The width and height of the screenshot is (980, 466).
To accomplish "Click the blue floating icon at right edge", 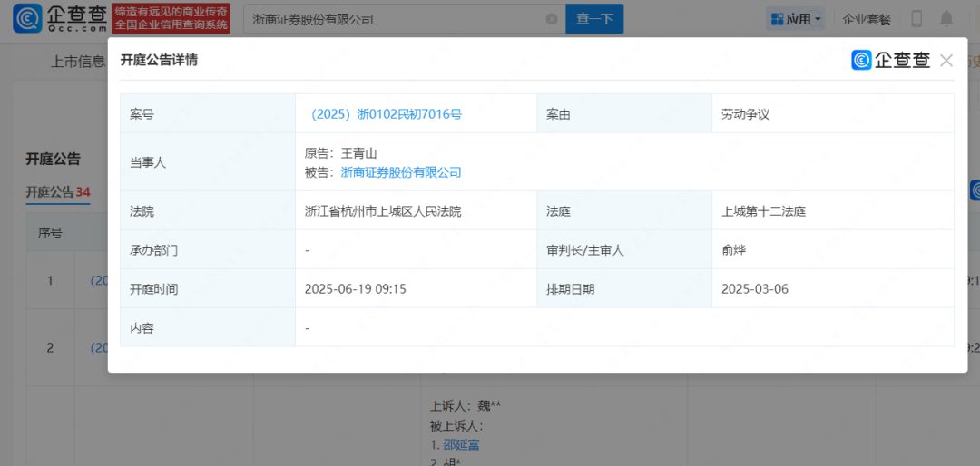I will click(975, 190).
